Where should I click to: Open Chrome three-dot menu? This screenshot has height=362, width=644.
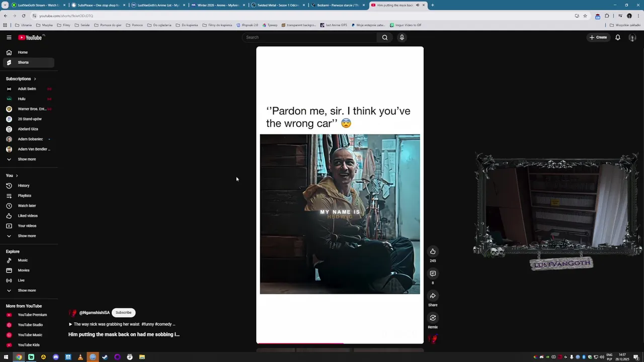pos(638,16)
